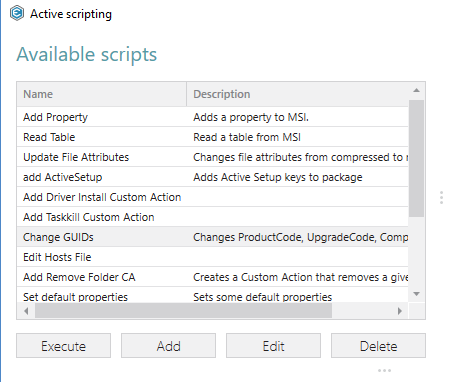This screenshot has height=382, width=449.
Task: Select the Edit Hosts File script
Action: [x=213, y=257]
